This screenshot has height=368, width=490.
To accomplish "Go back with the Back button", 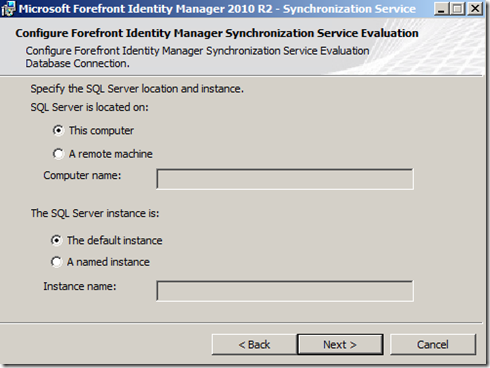I will (x=254, y=344).
